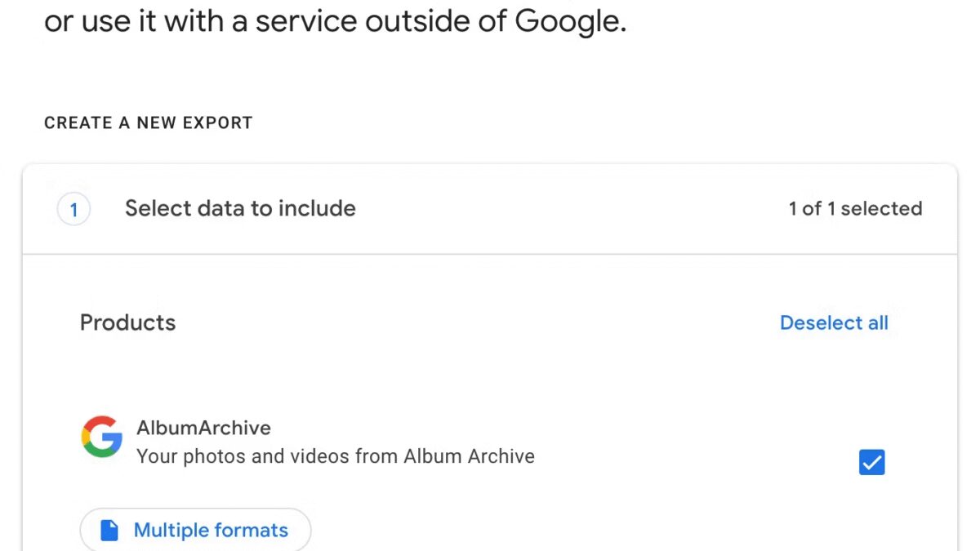The image size is (980, 551).
Task: Click the 1 of 1 selected counter
Action: tap(855, 209)
